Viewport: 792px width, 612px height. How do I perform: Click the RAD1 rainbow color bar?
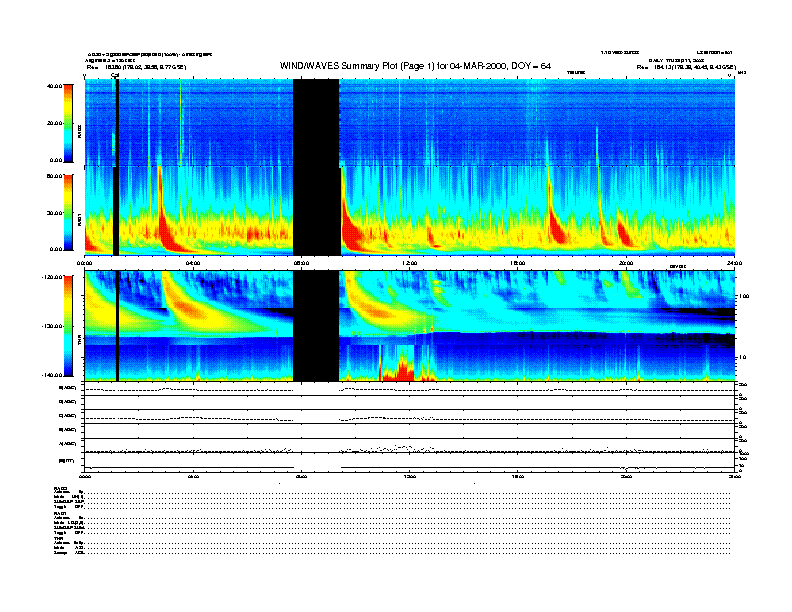click(68, 213)
